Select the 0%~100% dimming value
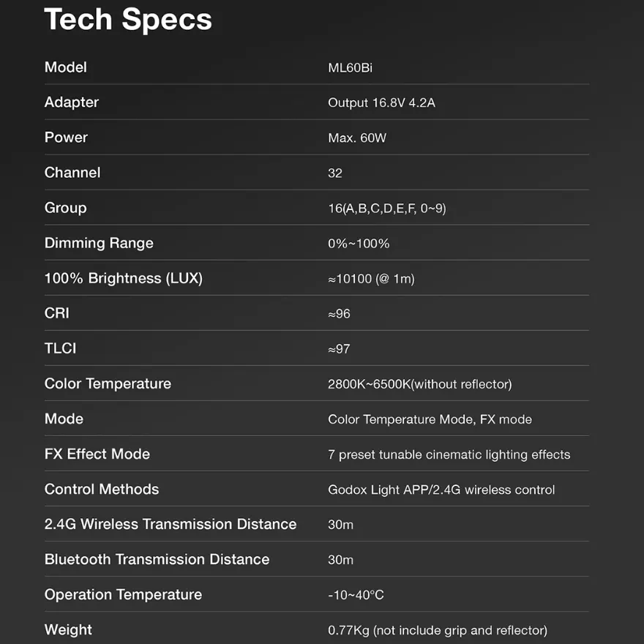This screenshot has height=644, width=644. click(x=358, y=244)
